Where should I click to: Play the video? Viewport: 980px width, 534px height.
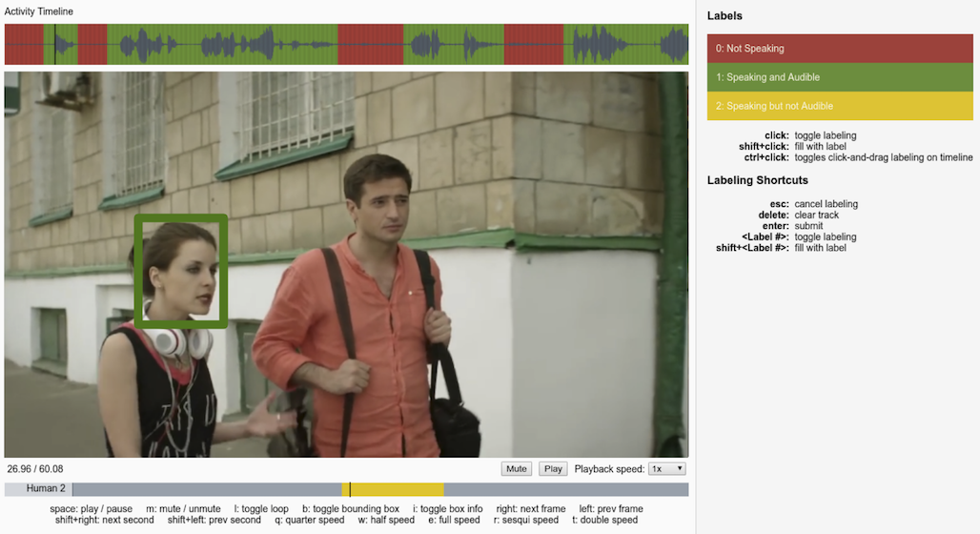click(553, 469)
